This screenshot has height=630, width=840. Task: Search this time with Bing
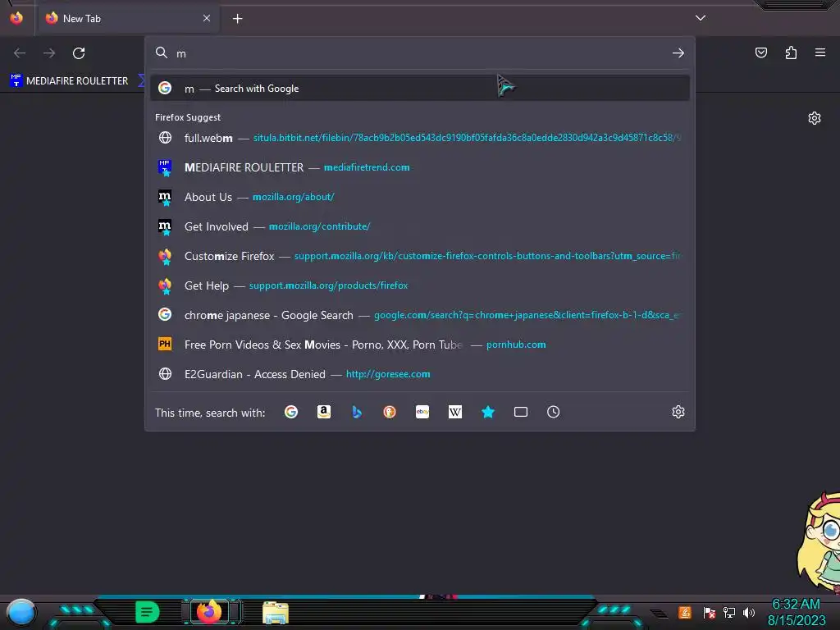pyautogui.click(x=357, y=412)
